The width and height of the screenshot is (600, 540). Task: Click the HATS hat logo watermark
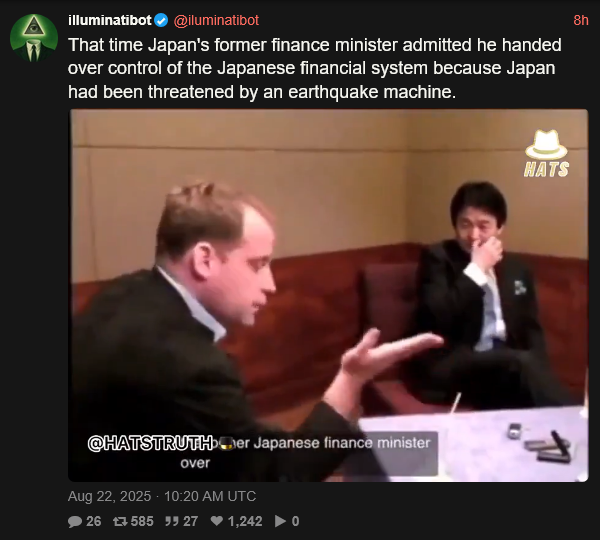546,153
